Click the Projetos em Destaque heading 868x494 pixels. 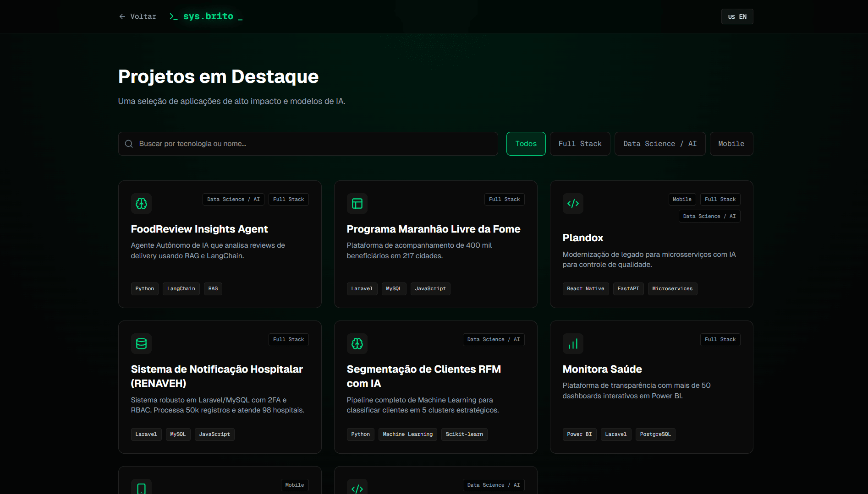point(218,76)
